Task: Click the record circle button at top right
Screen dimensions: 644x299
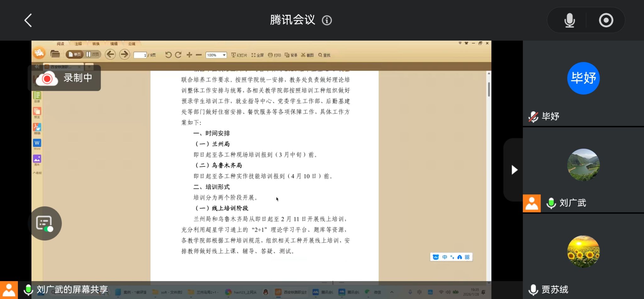Action: pos(606,20)
